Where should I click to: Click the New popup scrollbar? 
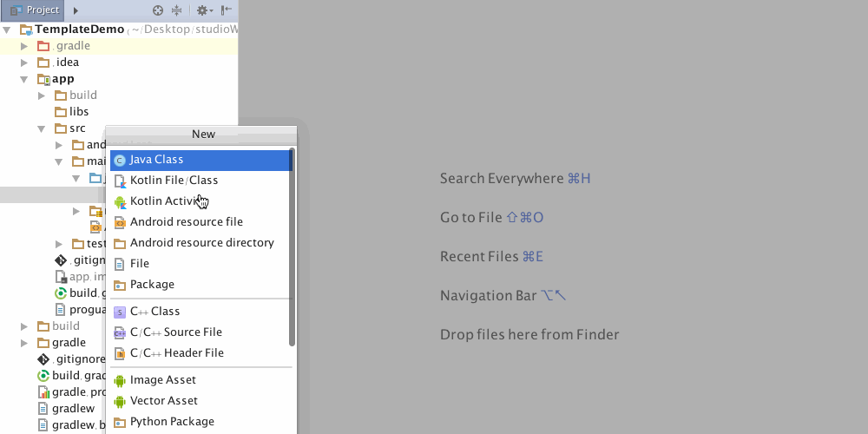click(x=293, y=247)
